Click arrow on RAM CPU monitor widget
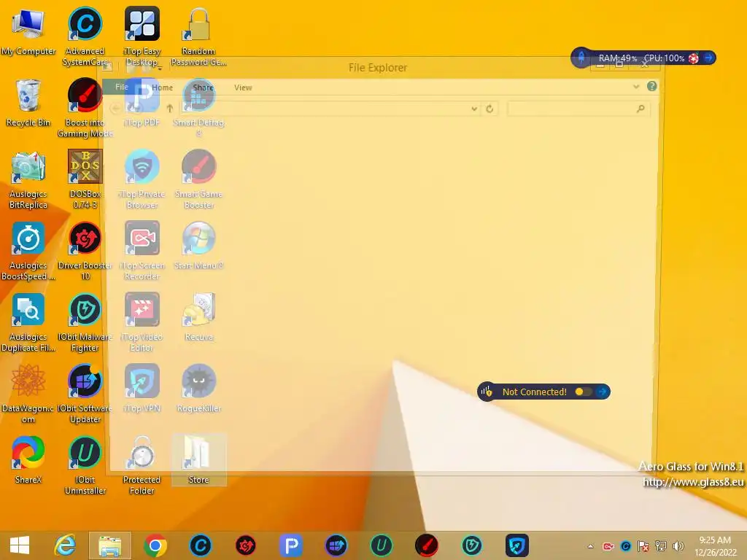The height and width of the screenshot is (560, 747). 708,58
